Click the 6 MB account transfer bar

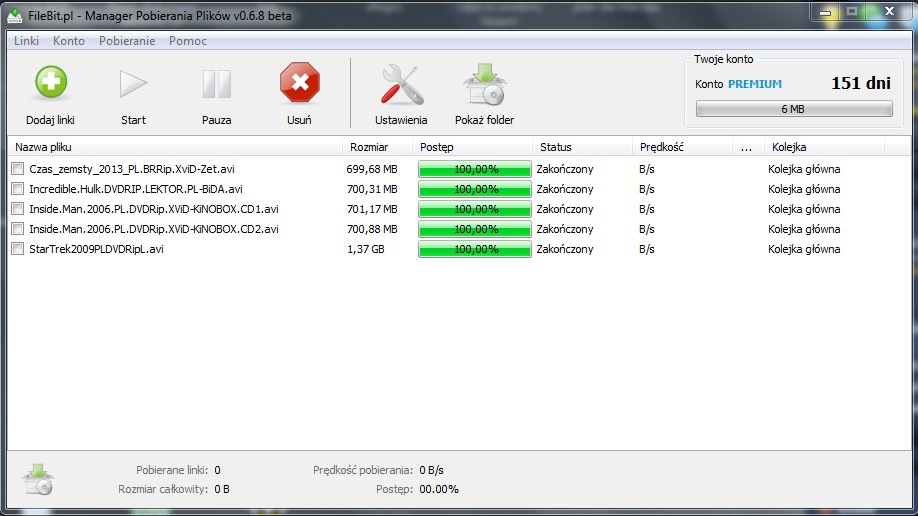[794, 109]
